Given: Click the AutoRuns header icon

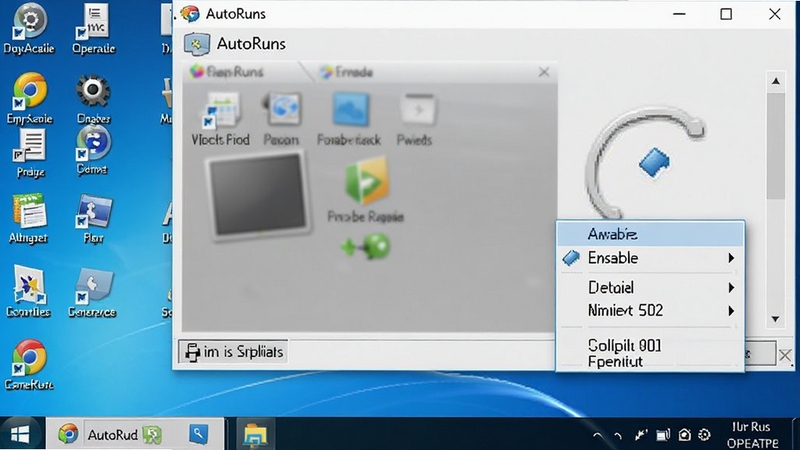Looking at the screenshot, I should (x=197, y=44).
